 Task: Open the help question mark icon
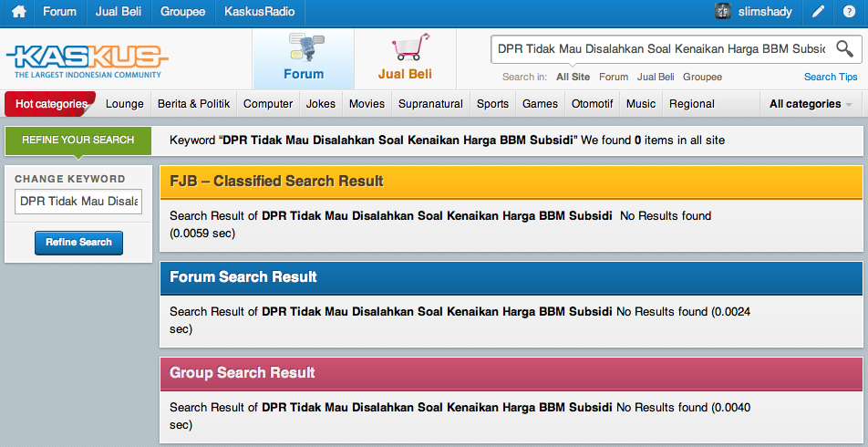[849, 12]
